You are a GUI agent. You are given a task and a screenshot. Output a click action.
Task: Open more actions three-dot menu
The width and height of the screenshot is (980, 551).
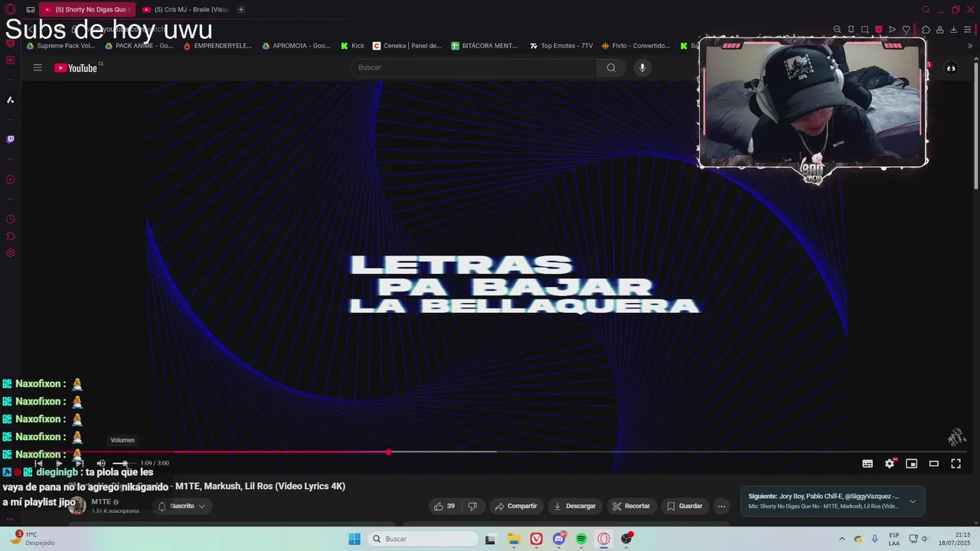click(x=721, y=506)
